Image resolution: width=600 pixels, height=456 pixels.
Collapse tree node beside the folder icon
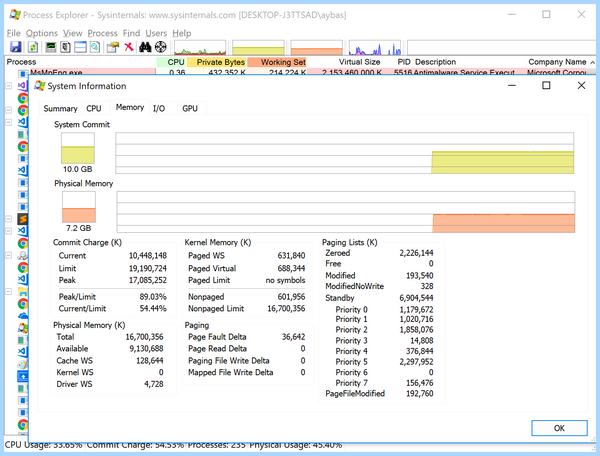coord(8,292)
